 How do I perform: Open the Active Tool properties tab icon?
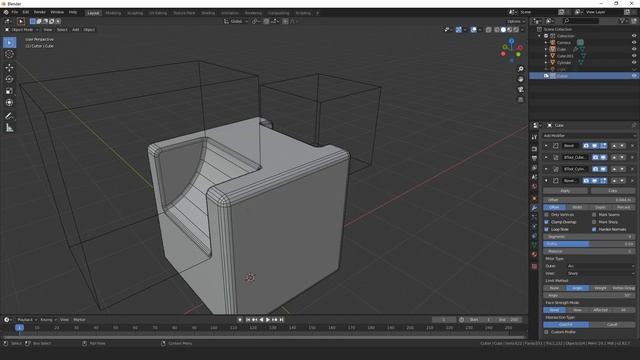(534, 138)
